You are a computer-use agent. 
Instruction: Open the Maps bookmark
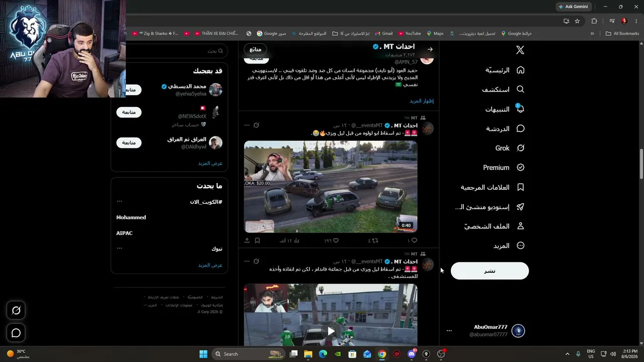pos(435,34)
